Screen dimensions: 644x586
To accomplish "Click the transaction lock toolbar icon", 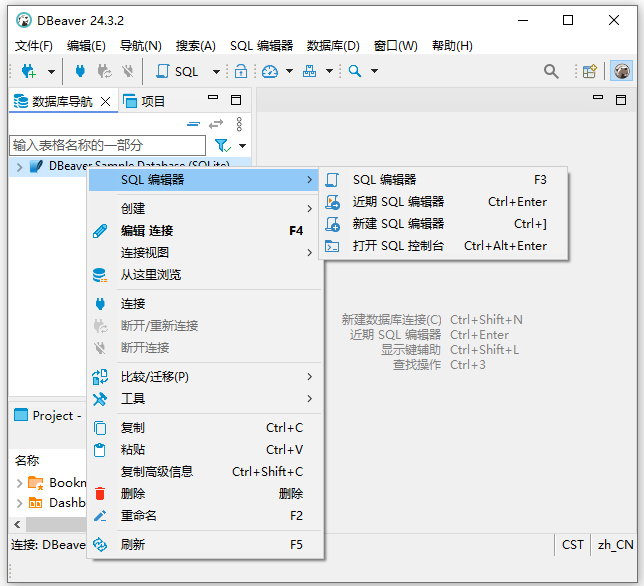I will 241,71.
